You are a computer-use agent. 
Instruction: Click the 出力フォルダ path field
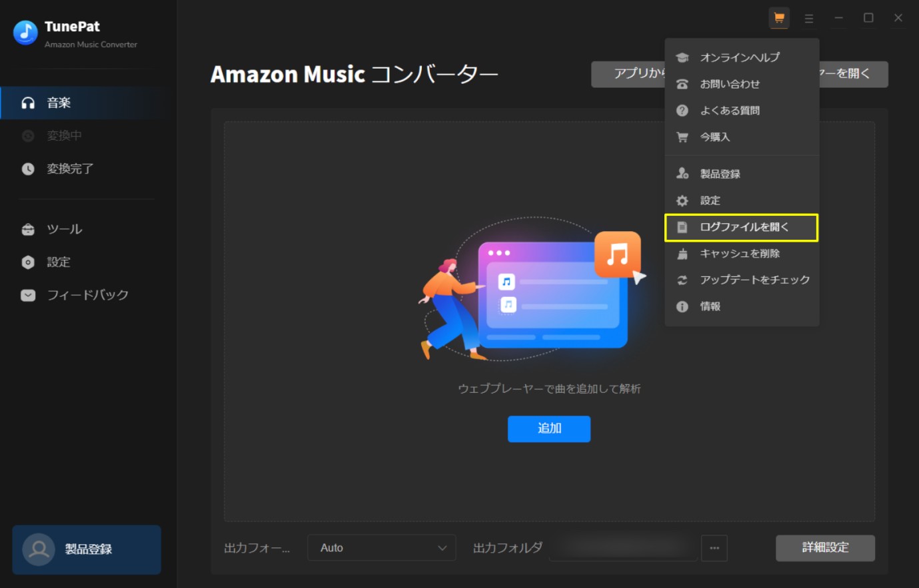(623, 548)
